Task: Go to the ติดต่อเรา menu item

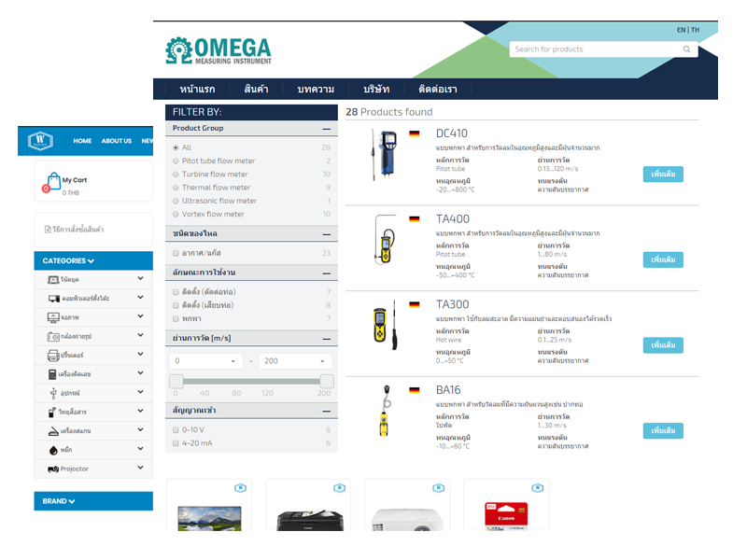Action: point(437,90)
